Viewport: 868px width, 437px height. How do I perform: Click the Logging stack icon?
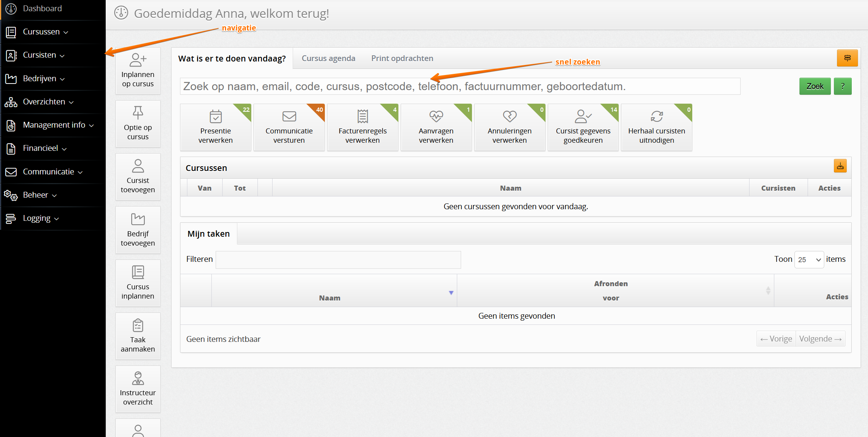point(11,218)
